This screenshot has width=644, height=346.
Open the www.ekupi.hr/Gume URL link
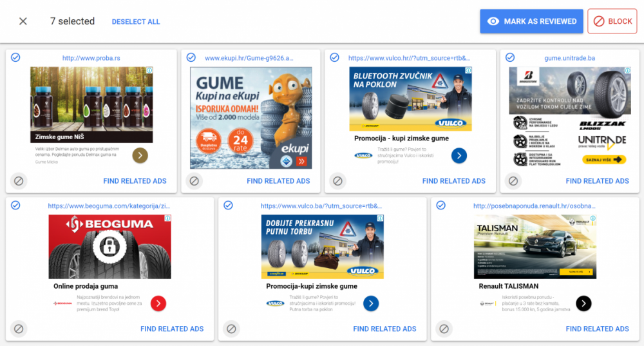click(249, 58)
